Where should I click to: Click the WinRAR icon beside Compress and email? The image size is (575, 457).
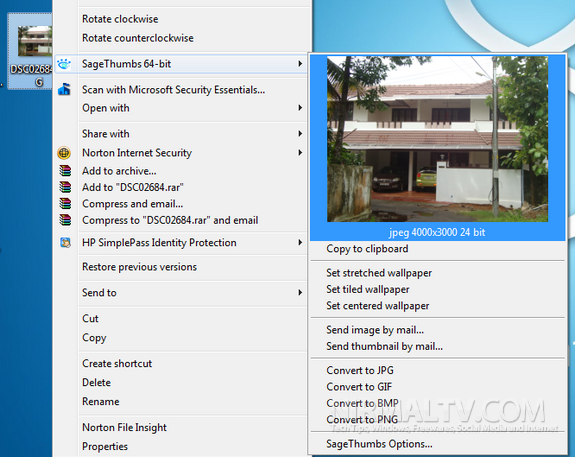coord(65,204)
